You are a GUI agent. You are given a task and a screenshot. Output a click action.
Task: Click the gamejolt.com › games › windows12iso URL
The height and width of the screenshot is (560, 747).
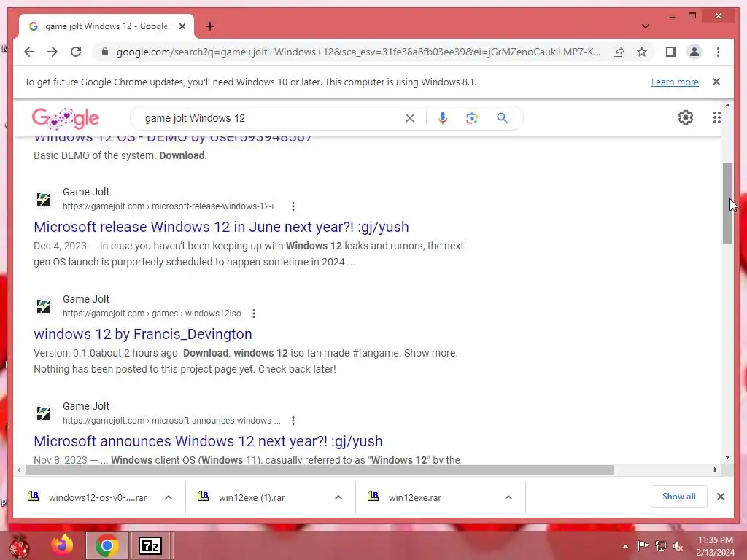pos(152,314)
